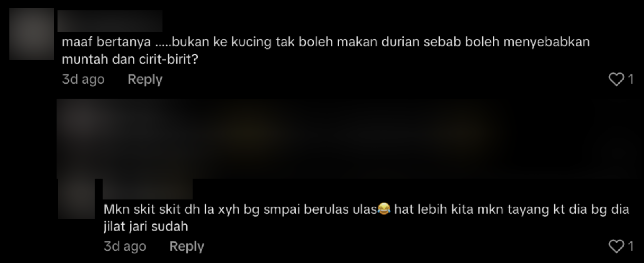The image size is (644, 263).
Task: Select the maaf bertanya comment text
Action: point(326,50)
